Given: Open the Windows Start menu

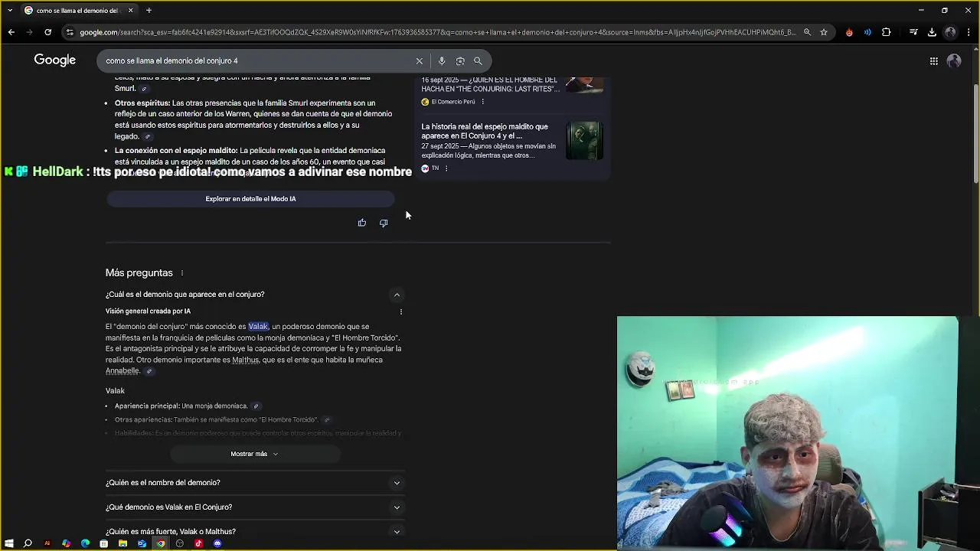Looking at the screenshot, I should tap(9, 543).
